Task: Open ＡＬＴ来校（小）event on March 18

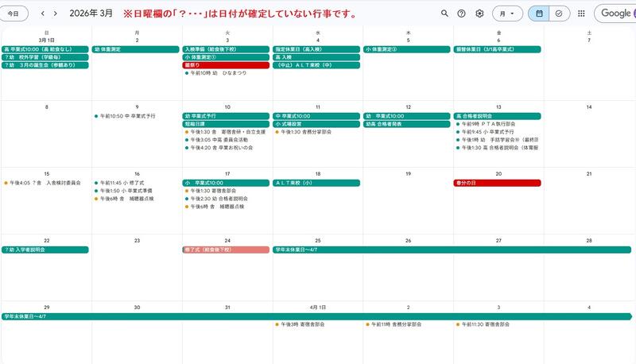Action: coord(316,183)
